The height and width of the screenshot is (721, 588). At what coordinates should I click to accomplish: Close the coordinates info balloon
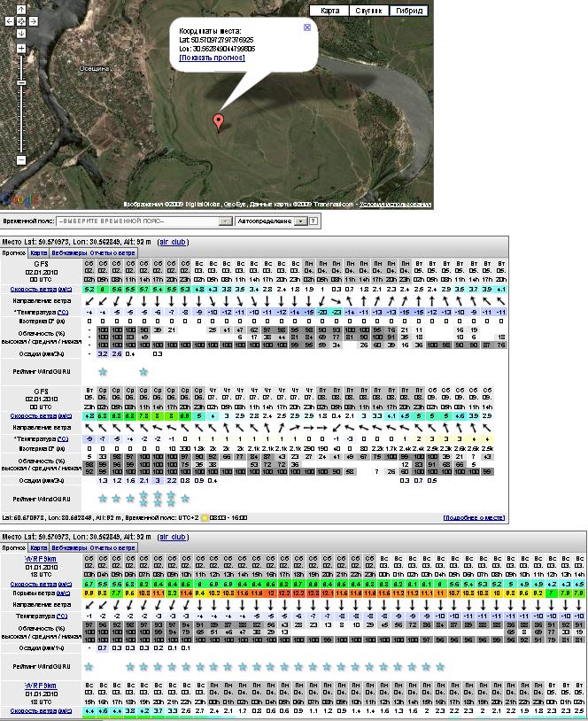pyautogui.click(x=307, y=27)
